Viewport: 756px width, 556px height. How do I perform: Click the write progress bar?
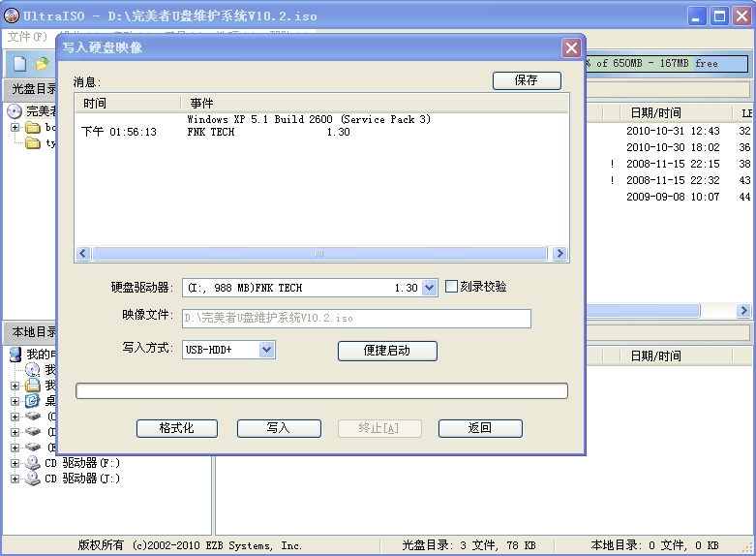coord(321,391)
